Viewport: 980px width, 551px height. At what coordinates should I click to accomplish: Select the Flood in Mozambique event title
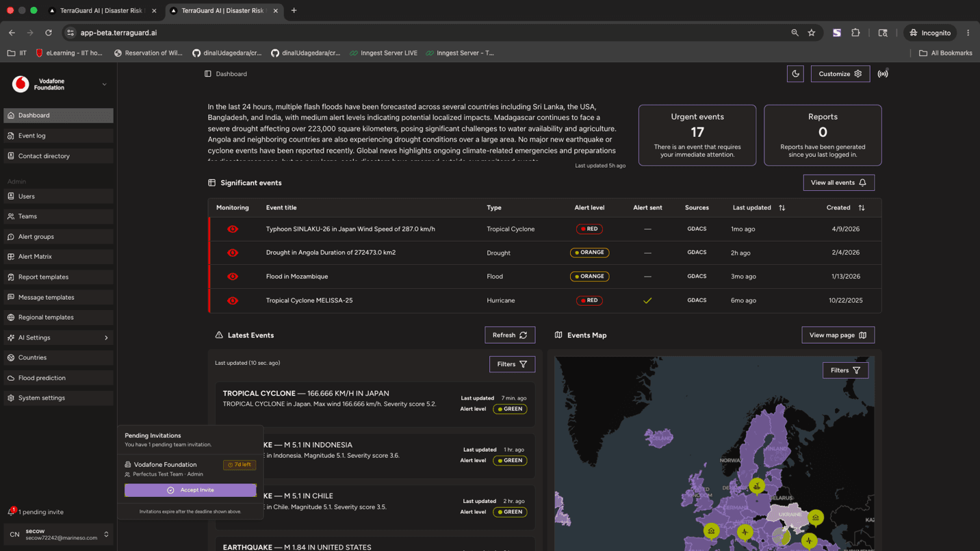(x=297, y=277)
